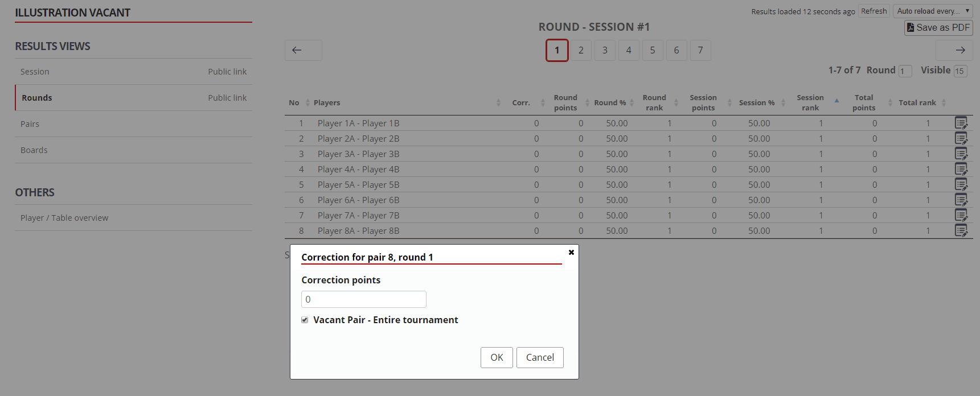
Task: Sort table by Session rank column
Action: (810, 102)
